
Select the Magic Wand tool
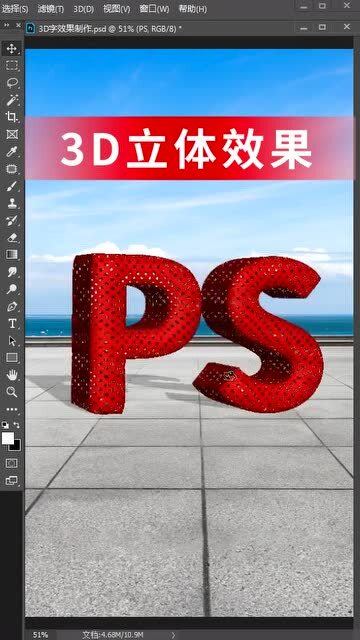[x=12, y=100]
